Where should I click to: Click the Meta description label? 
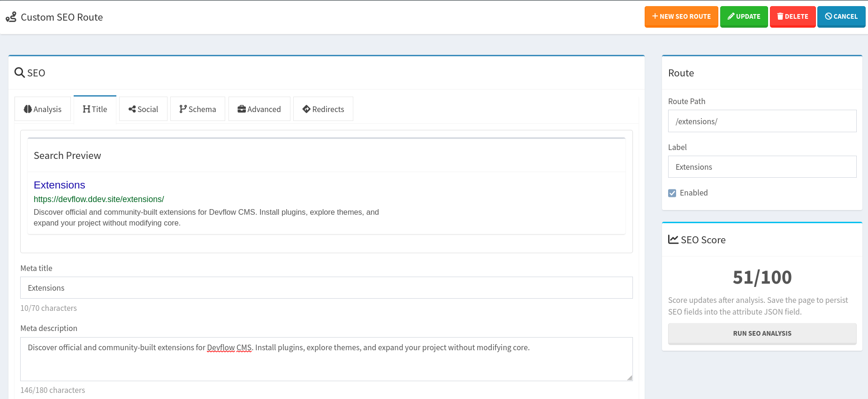click(x=49, y=328)
